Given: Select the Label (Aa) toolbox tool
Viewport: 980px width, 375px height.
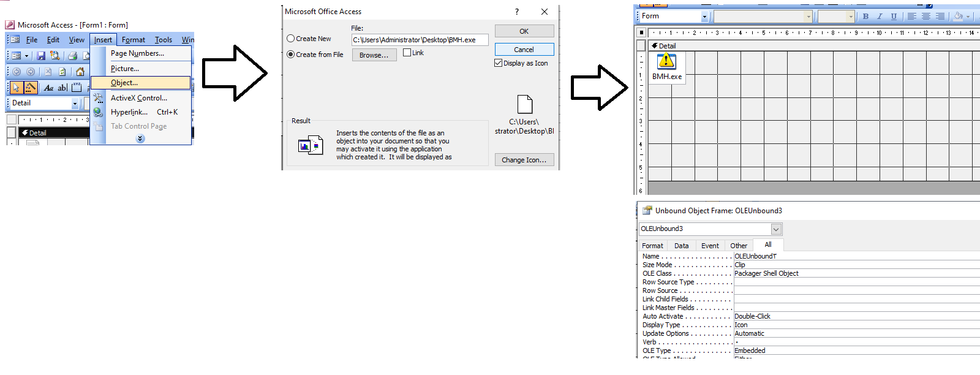Looking at the screenshot, I should 48,88.
